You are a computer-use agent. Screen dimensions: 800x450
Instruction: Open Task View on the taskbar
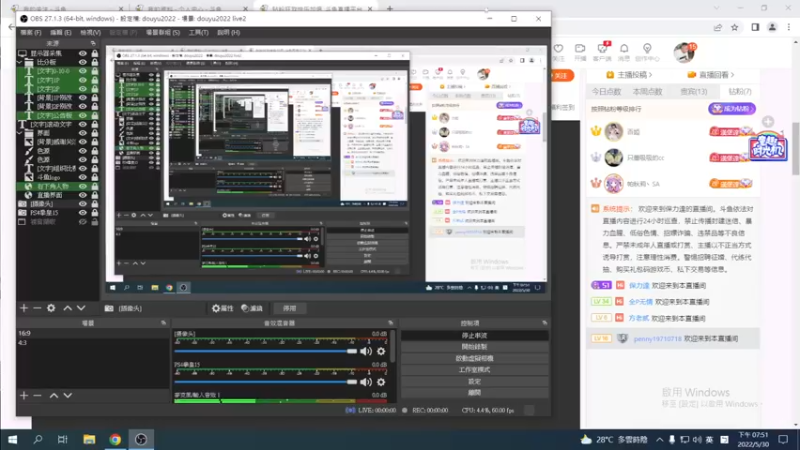click(x=63, y=439)
